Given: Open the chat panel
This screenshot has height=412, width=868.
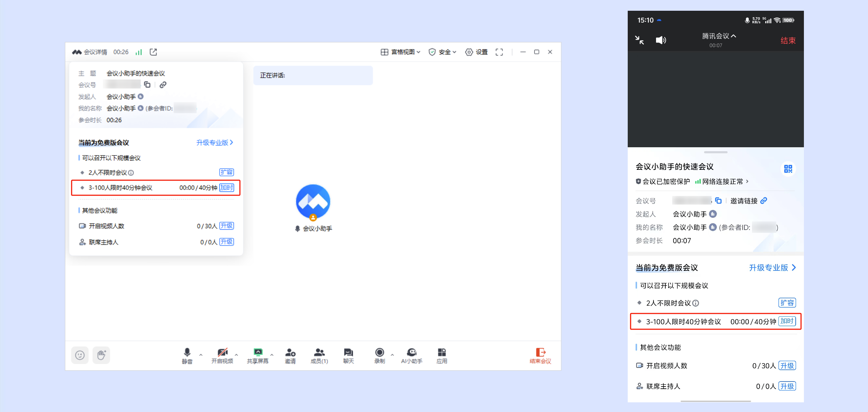Looking at the screenshot, I should 348,356.
